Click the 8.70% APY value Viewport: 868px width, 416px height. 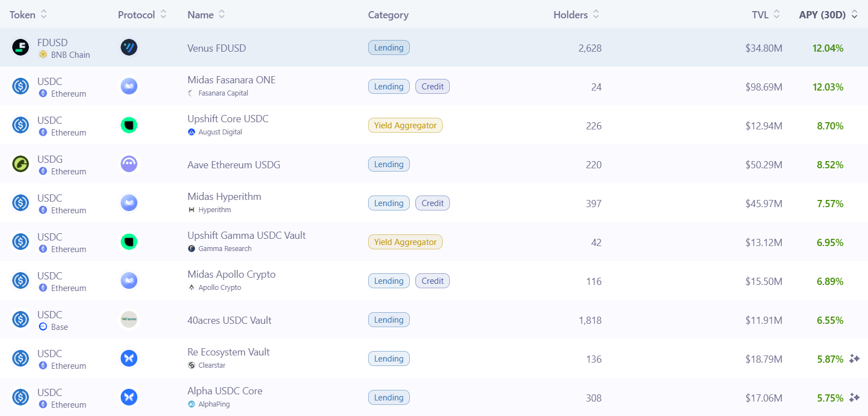click(x=830, y=126)
